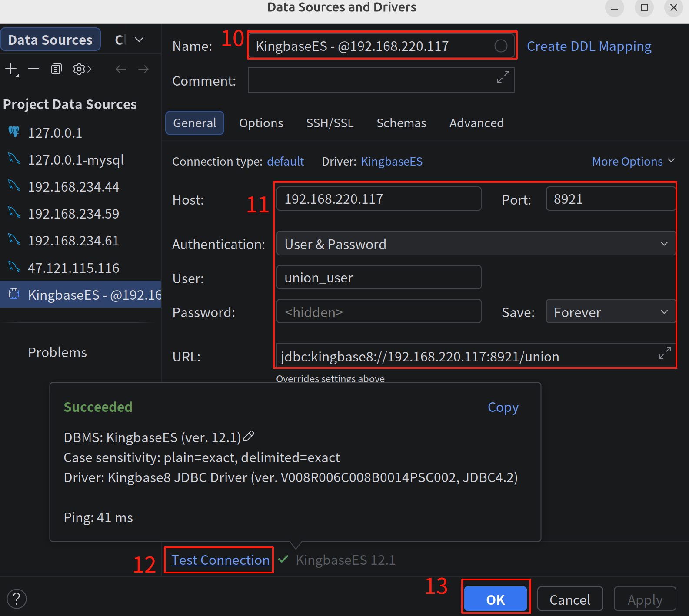
Task: Open the driver settings gear icon
Action: tap(81, 69)
